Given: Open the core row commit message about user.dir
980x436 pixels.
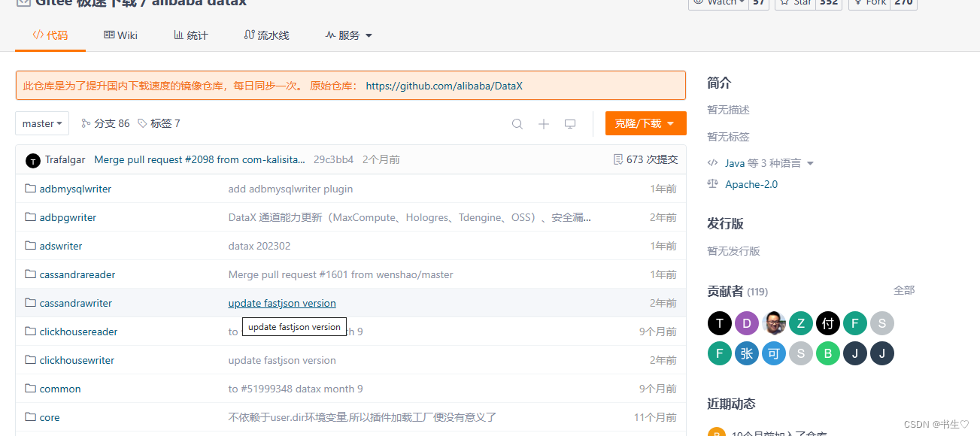Looking at the screenshot, I should point(363,417).
